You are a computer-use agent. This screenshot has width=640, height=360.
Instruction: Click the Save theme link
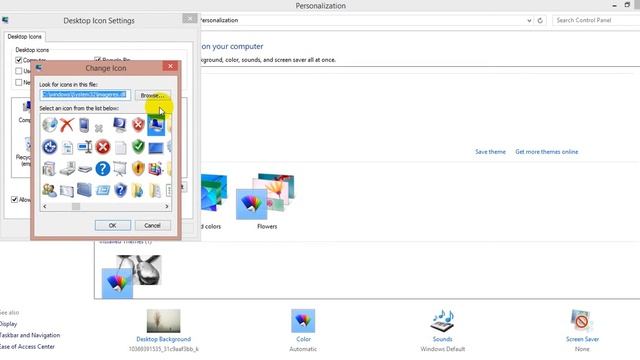tap(490, 152)
